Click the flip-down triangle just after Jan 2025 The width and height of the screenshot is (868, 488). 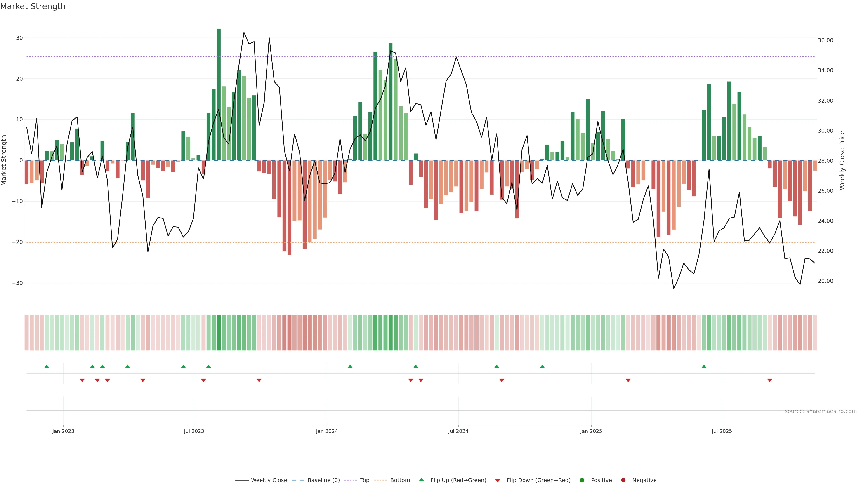[628, 380]
